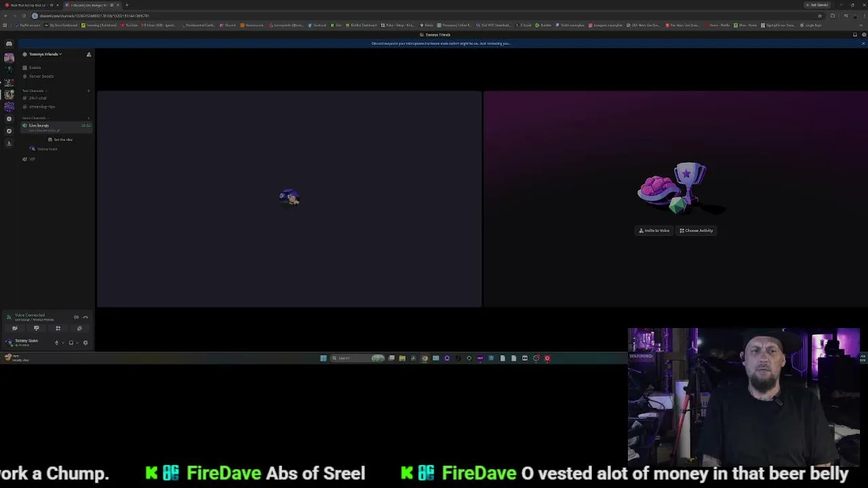Open the soundboard in the voice panel
This screenshot has width=868, height=488.
tap(79, 329)
